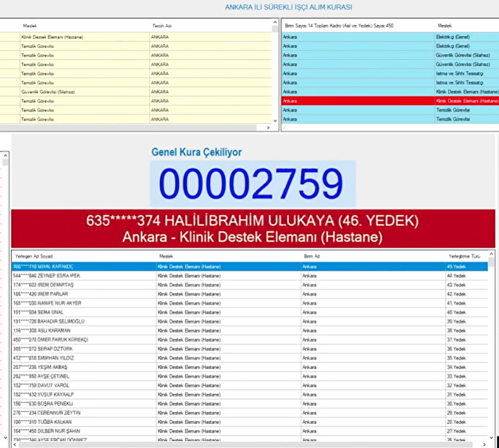Click Meslek column header in results table
The height and width of the screenshot is (448, 499).
click(166, 256)
